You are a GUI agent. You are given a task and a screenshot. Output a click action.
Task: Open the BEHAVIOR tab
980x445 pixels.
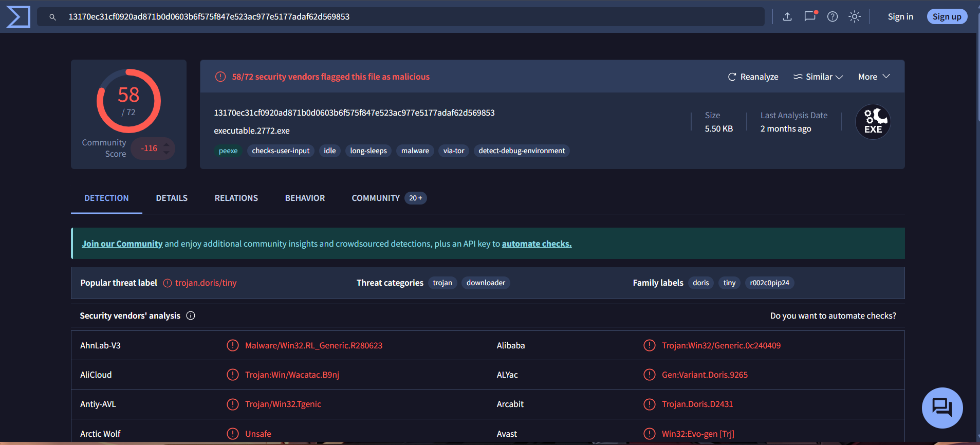coord(305,198)
